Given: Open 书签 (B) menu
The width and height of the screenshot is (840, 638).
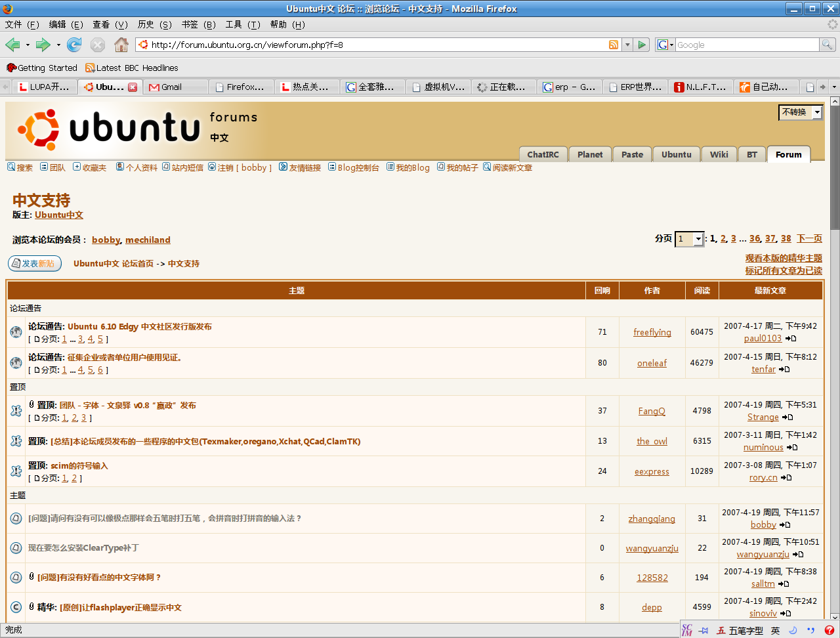Looking at the screenshot, I should click(199, 24).
